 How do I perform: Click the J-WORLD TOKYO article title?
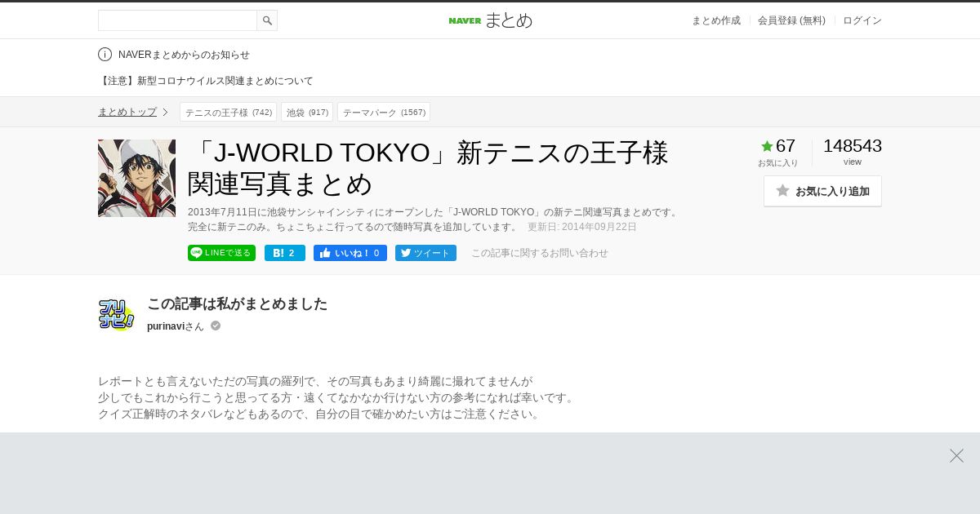coord(429,168)
